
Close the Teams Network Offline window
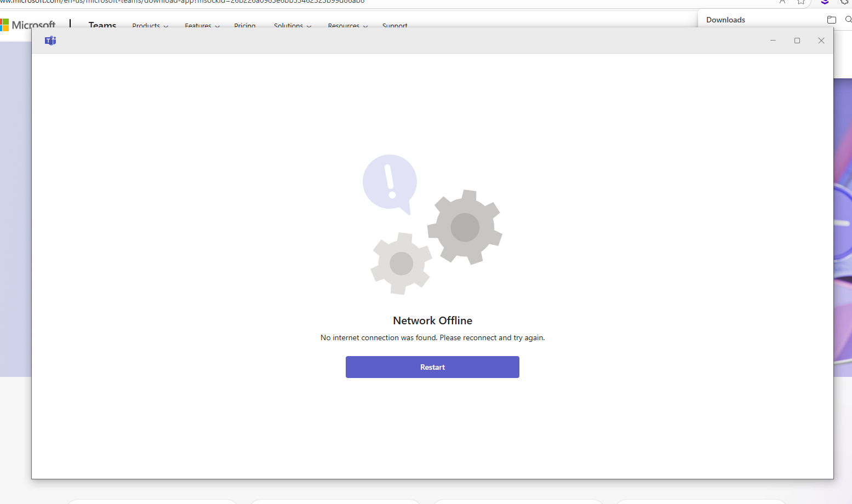coord(821,41)
